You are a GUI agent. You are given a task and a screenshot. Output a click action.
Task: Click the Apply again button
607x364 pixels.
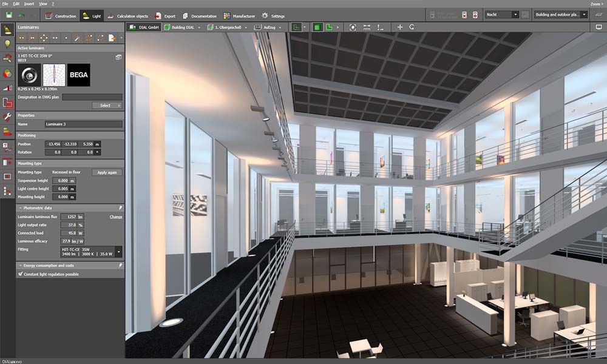click(x=107, y=172)
